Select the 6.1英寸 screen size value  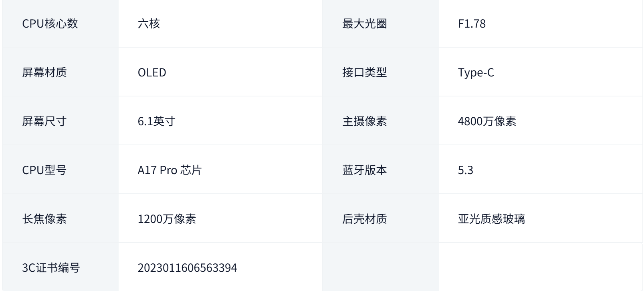point(157,121)
